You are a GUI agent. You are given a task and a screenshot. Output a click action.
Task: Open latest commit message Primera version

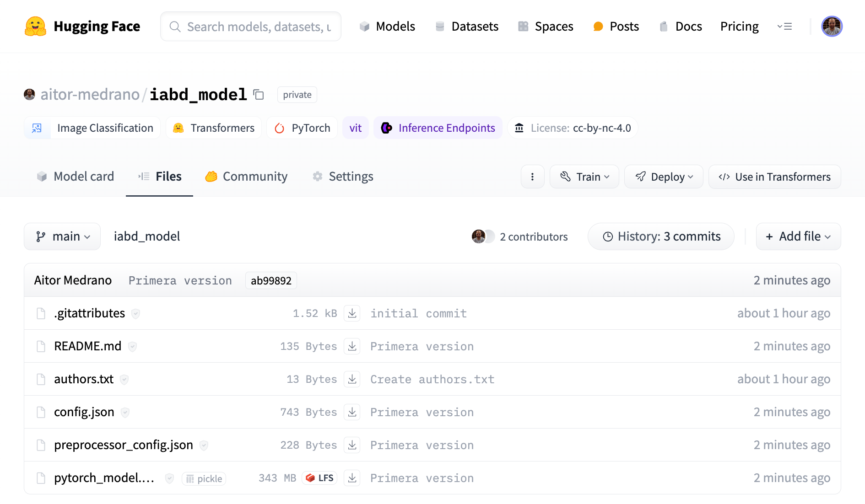click(180, 281)
